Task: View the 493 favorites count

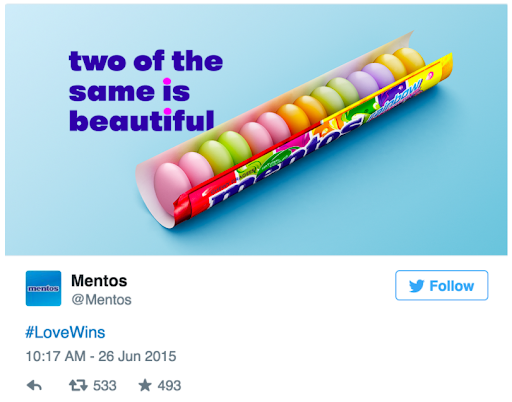Action: (x=169, y=386)
